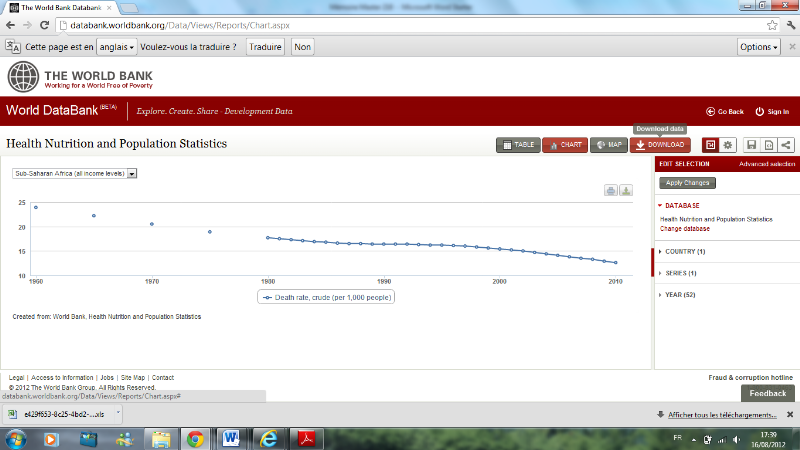Click Afficher tous les téléchargements link
This screenshot has height=450, width=800.
(722, 415)
